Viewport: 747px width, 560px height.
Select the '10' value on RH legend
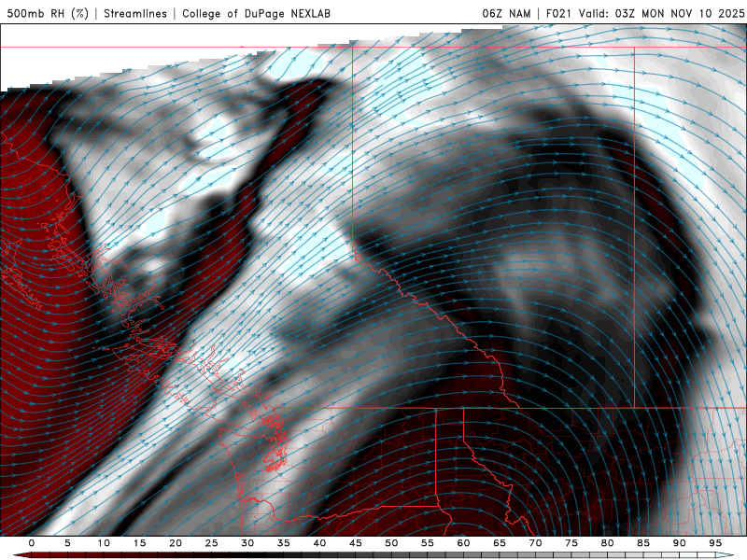pyautogui.click(x=104, y=543)
